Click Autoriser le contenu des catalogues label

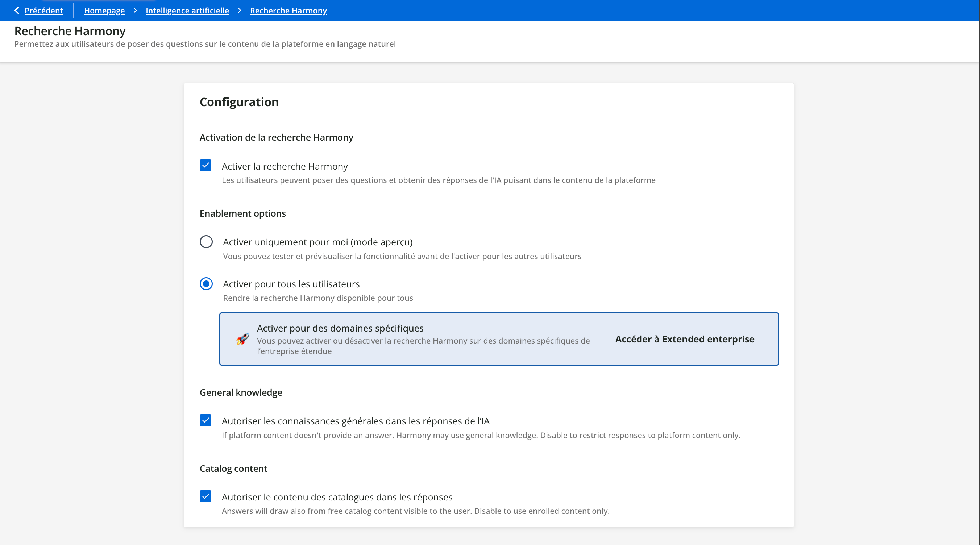337,497
